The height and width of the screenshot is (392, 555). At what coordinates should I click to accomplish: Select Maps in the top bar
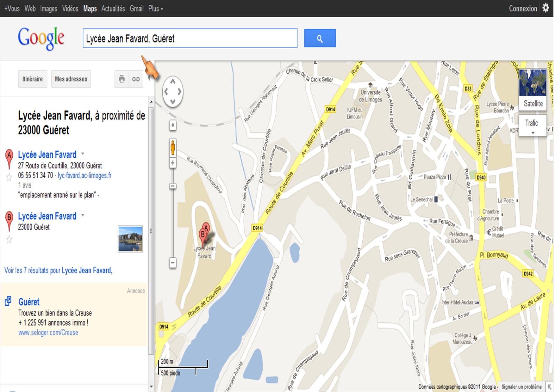pos(90,9)
